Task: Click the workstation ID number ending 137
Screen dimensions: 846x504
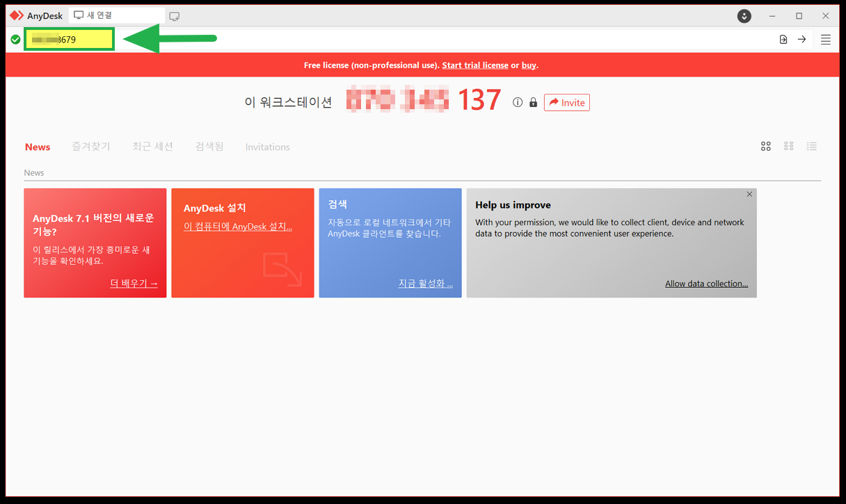Action: (x=424, y=100)
